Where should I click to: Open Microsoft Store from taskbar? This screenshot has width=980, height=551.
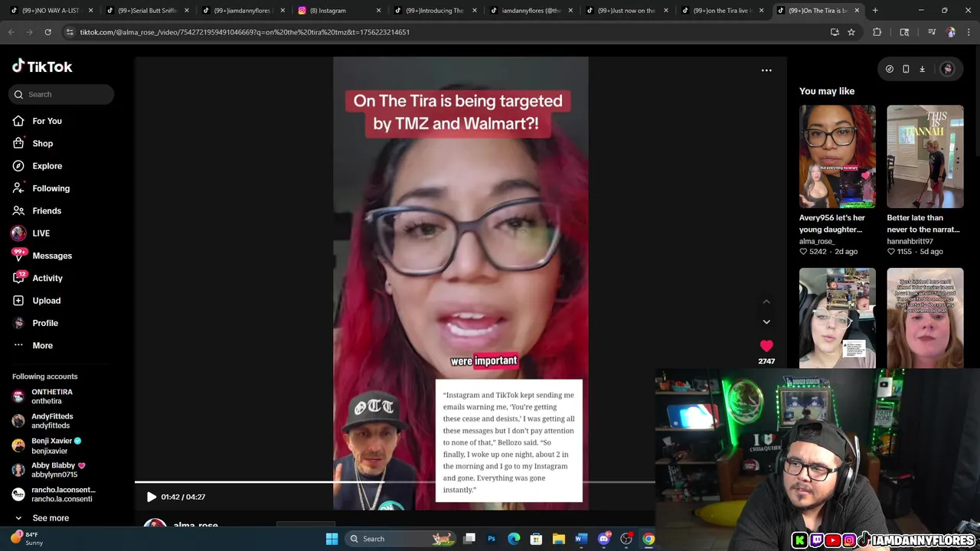click(x=537, y=539)
